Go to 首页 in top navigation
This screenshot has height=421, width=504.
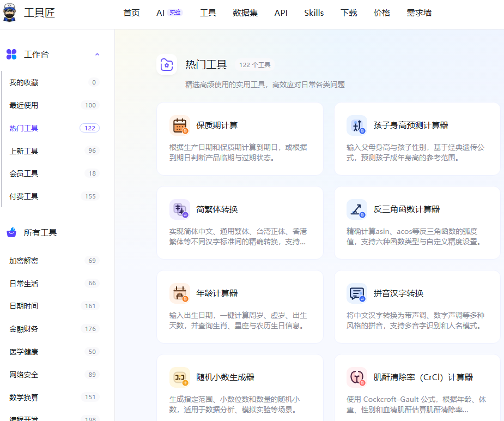point(131,13)
